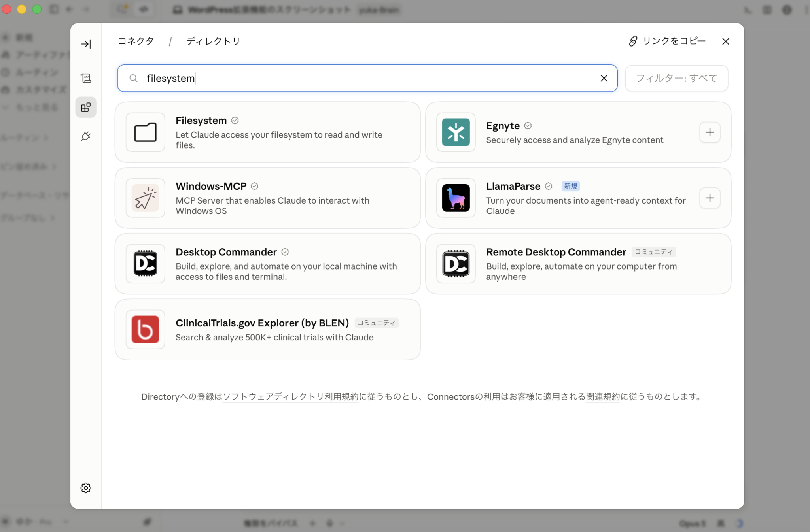Click the green zoom button of main window
This screenshot has height=532, width=810.
(37, 9)
